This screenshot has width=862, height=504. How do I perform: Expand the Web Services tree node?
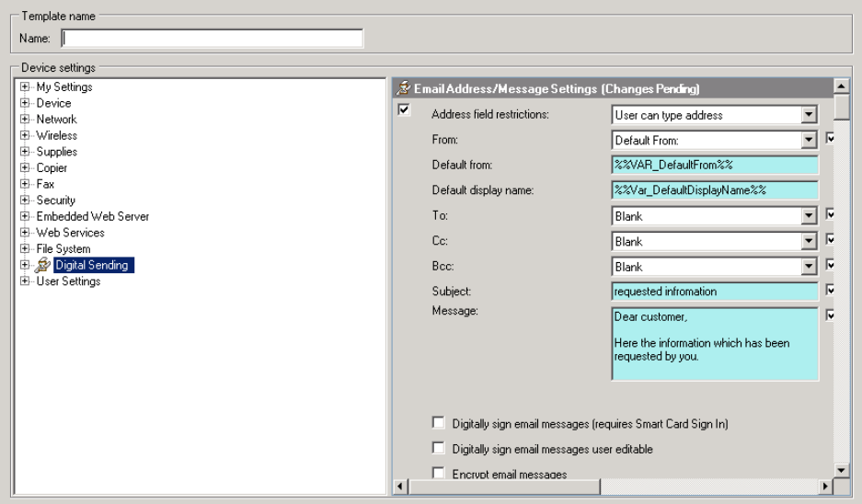click(x=24, y=233)
